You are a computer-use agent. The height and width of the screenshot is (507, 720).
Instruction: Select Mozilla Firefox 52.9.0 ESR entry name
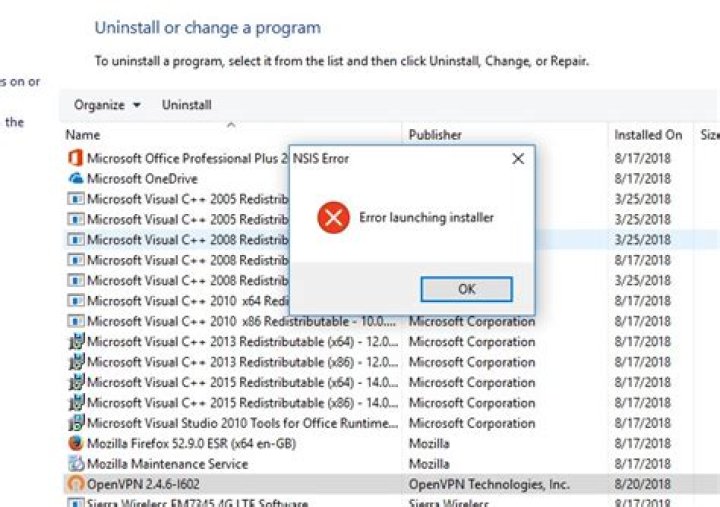[x=191, y=443]
